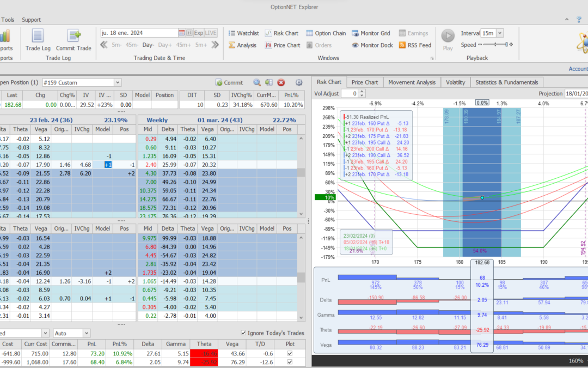Image resolution: width=588 pixels, height=368 pixels.
Task: Open position settings gear icon
Action: click(298, 82)
